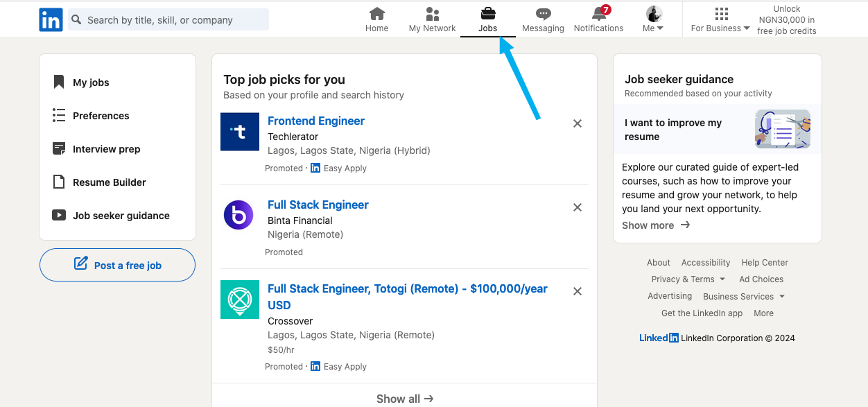The height and width of the screenshot is (407, 868).
Task: Open the Jobs briefcase icon
Action: point(488,14)
